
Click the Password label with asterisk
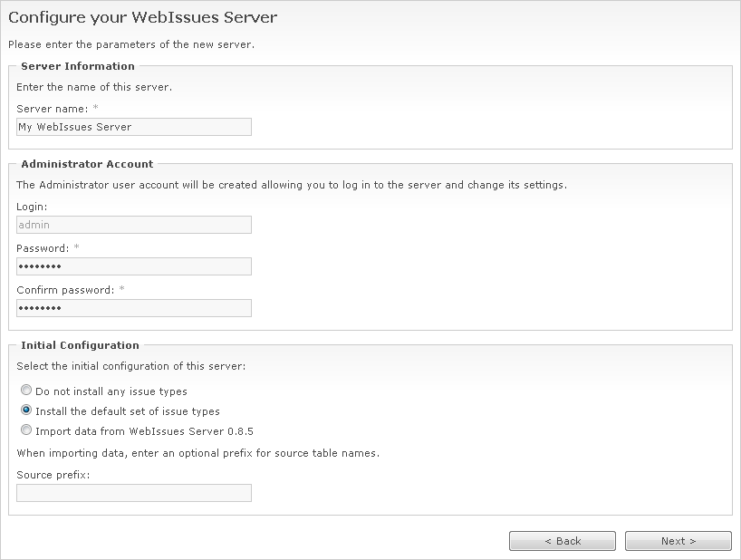point(45,247)
